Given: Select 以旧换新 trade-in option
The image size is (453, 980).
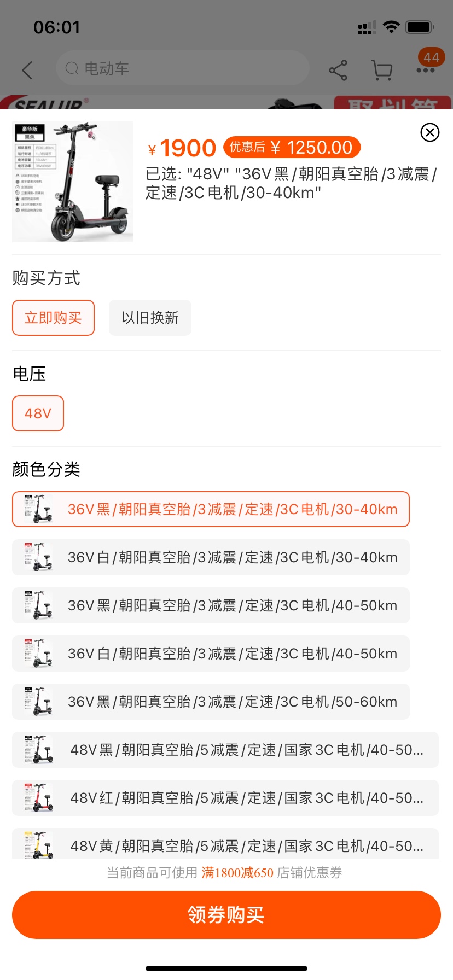Looking at the screenshot, I should pyautogui.click(x=150, y=318).
